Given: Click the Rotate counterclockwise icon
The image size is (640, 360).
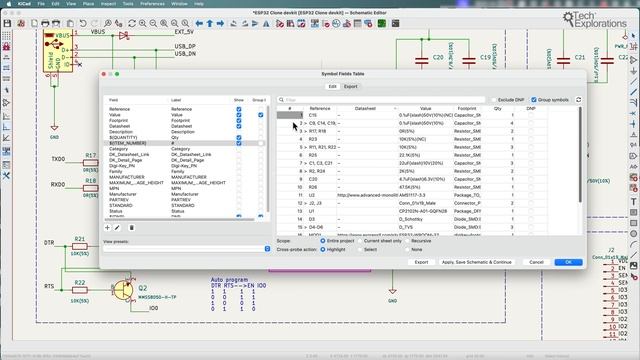Looking at the screenshot, I should coord(233,24).
